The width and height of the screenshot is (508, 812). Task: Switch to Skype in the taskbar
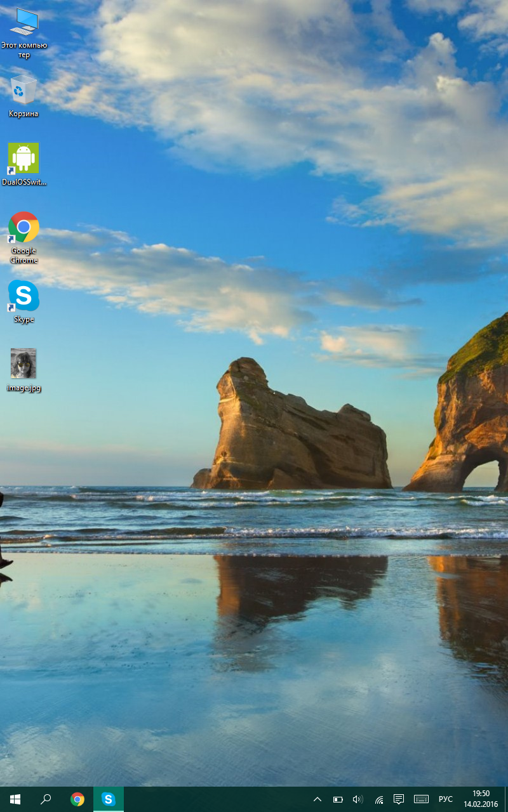click(x=109, y=799)
